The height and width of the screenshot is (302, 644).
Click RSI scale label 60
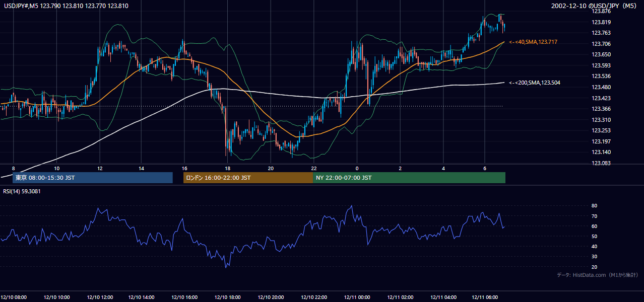pos(594,226)
